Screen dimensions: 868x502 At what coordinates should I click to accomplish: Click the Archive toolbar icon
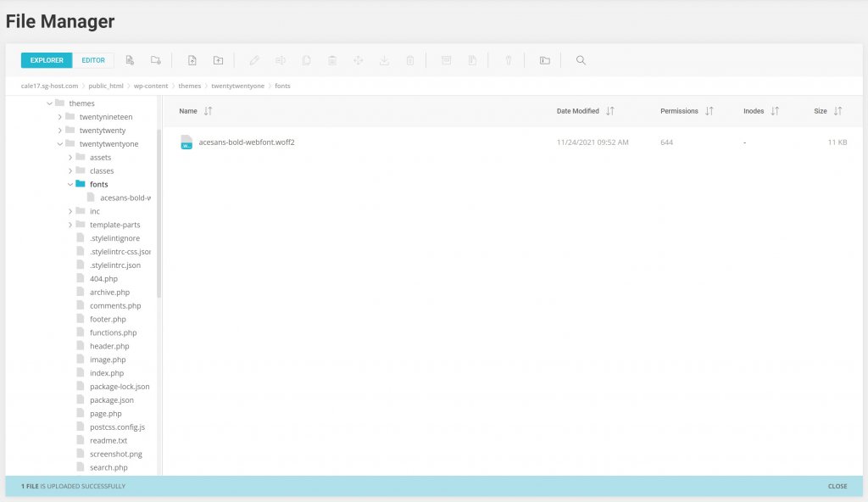(446, 60)
